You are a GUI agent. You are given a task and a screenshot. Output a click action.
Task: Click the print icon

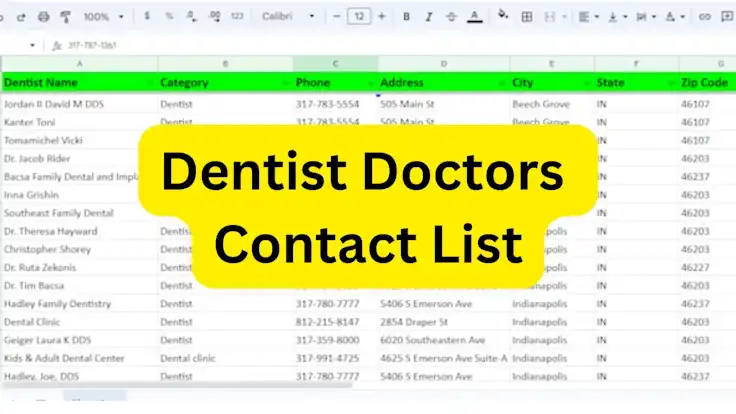coord(43,17)
